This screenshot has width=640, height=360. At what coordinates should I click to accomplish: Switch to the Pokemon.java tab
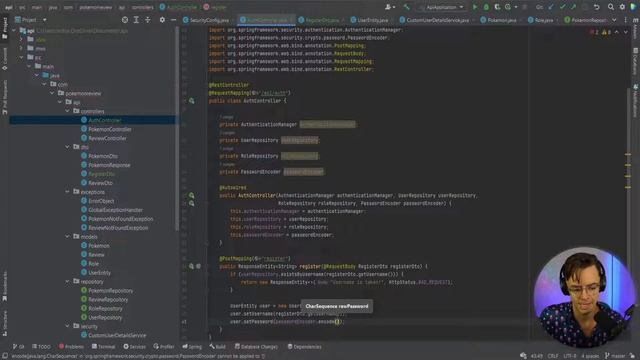[501, 20]
